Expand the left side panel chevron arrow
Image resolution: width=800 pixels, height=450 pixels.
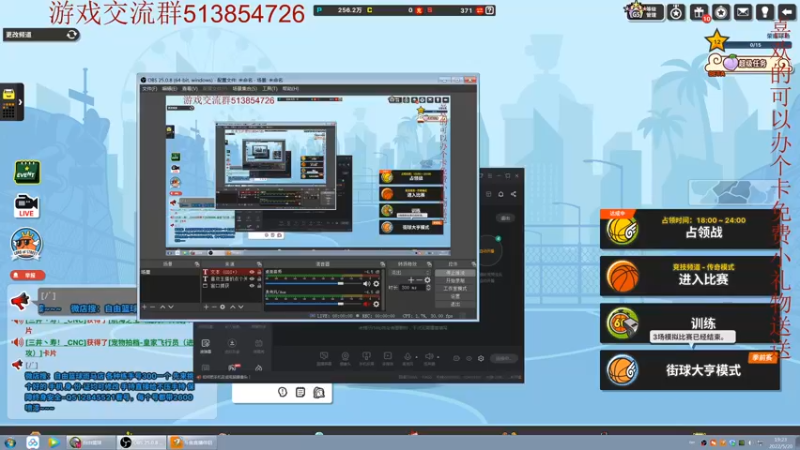point(20,102)
